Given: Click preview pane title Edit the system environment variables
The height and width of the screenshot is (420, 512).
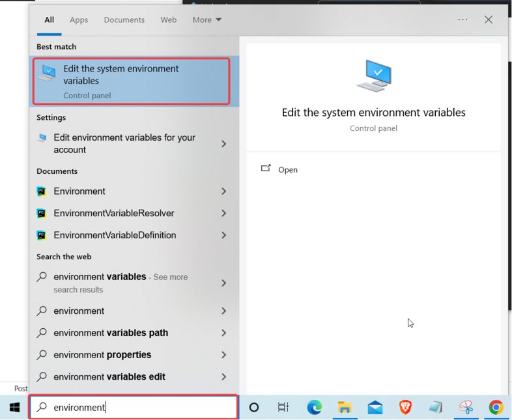Looking at the screenshot, I should pos(373,113).
